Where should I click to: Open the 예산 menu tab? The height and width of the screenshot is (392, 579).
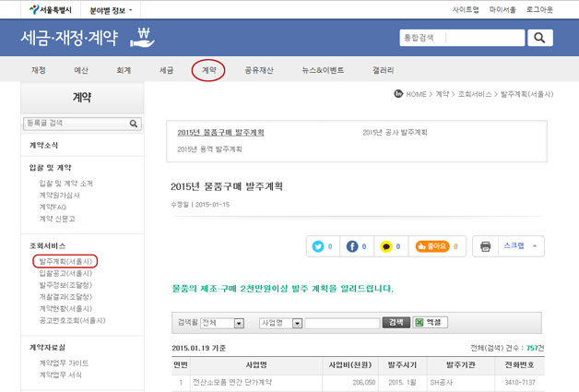tap(81, 70)
